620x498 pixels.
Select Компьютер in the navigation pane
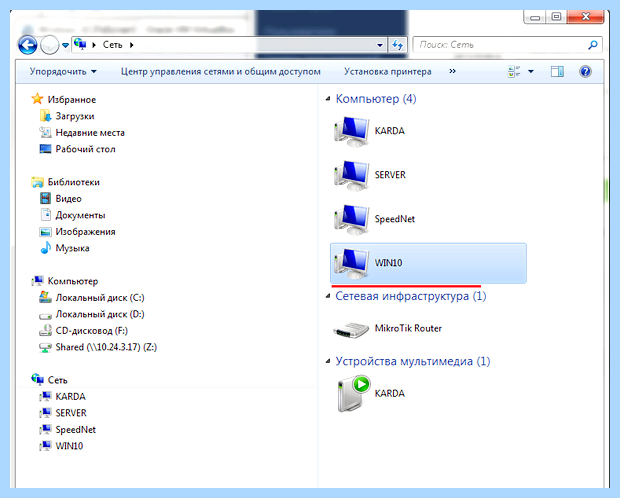(x=73, y=281)
